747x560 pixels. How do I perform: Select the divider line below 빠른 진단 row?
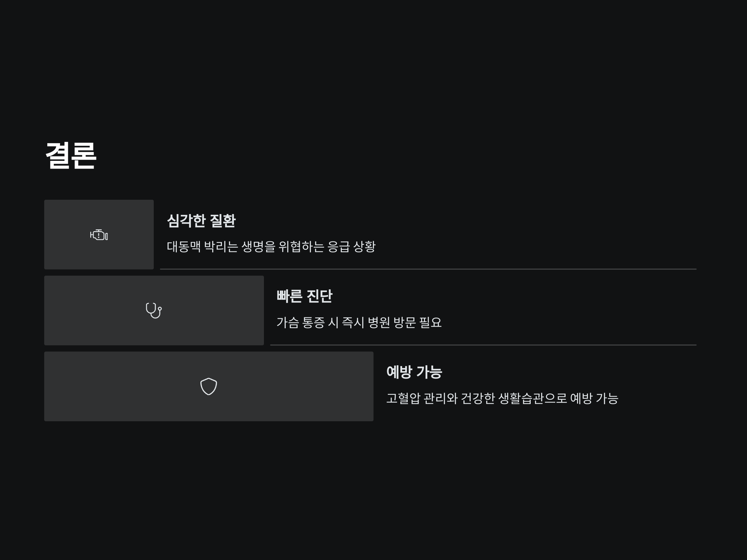[x=483, y=345]
